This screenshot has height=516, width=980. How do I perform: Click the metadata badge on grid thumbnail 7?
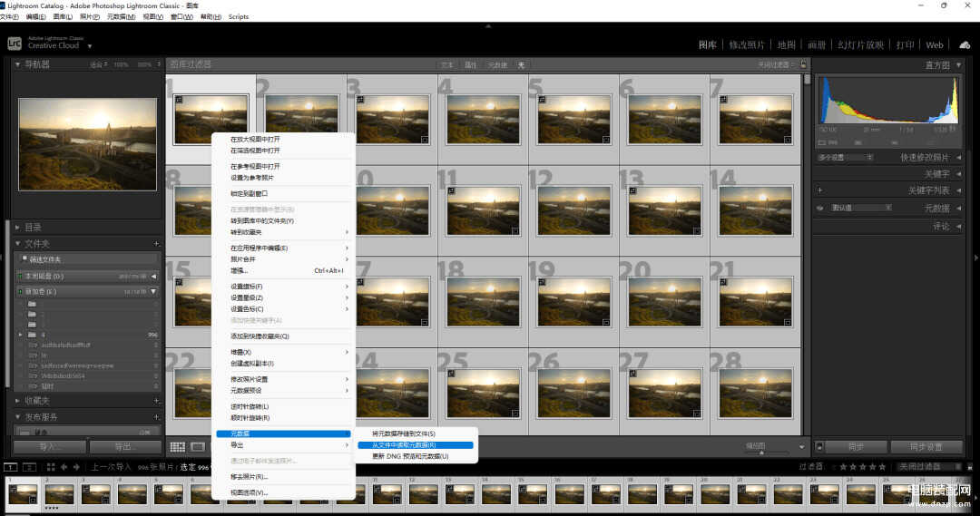723,100
